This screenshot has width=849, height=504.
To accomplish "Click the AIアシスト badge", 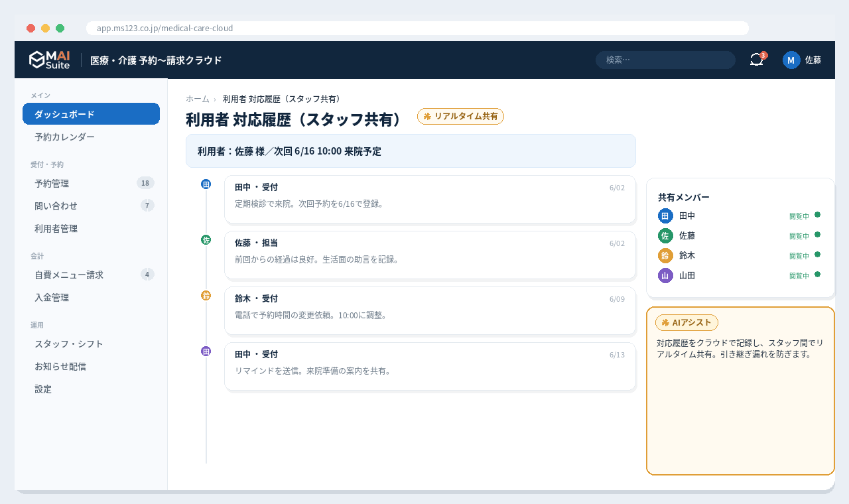I will pyautogui.click(x=686, y=322).
